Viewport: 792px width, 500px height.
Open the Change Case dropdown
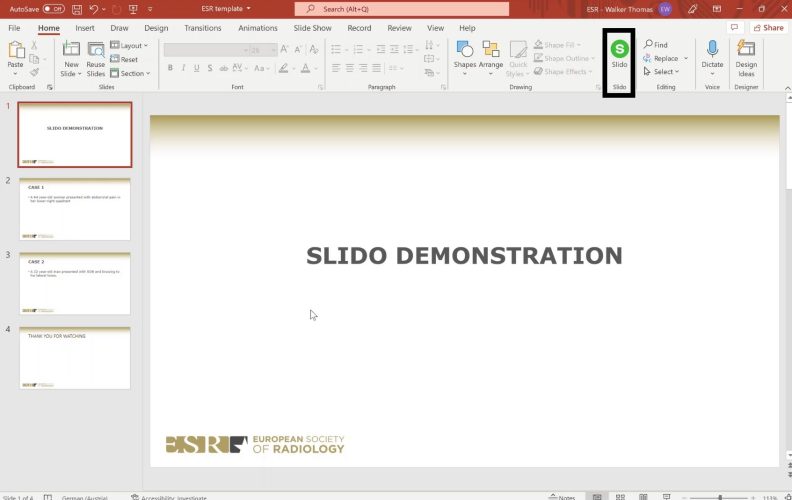[261, 68]
